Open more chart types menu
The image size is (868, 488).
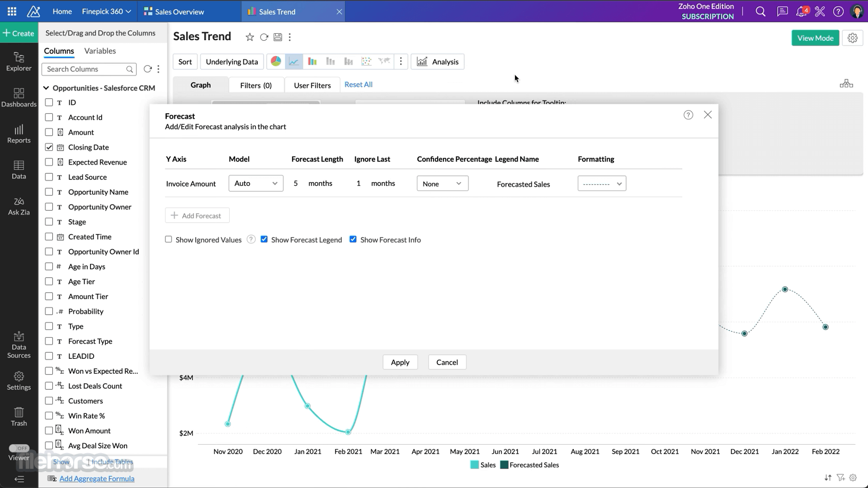(401, 61)
